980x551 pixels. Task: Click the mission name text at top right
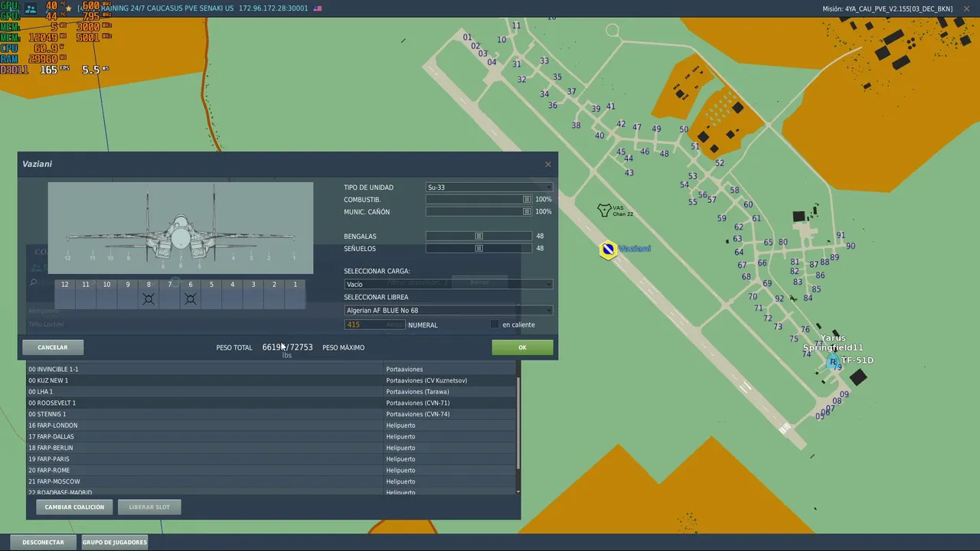pos(888,8)
